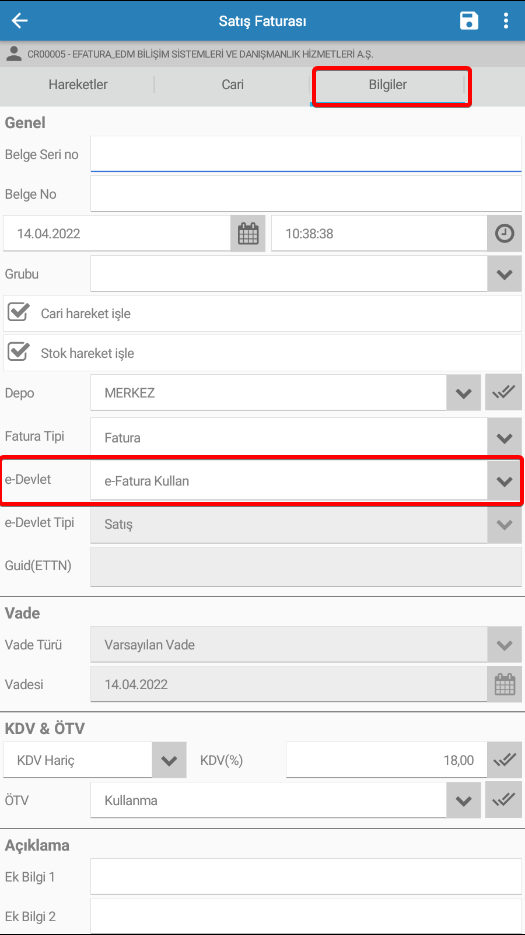The width and height of the screenshot is (525, 935).
Task: Expand the Fatura Tipi dropdown
Action: pyautogui.click(x=505, y=437)
